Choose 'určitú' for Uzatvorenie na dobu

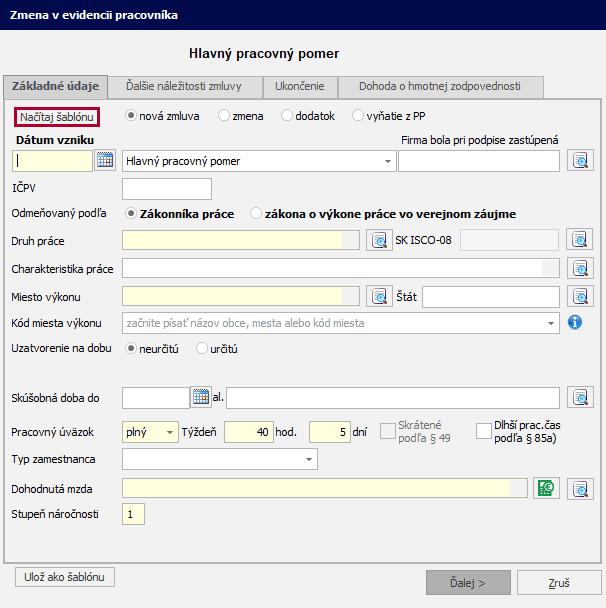click(203, 349)
